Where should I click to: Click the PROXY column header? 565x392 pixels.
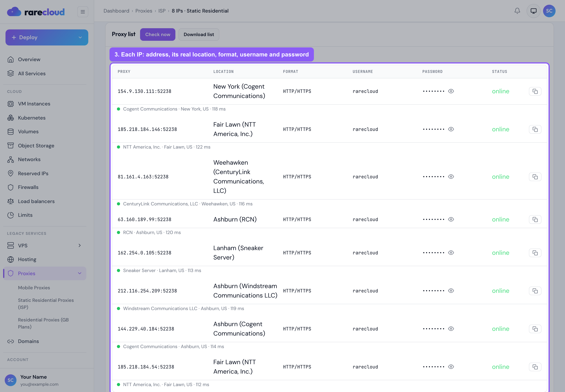tap(124, 72)
